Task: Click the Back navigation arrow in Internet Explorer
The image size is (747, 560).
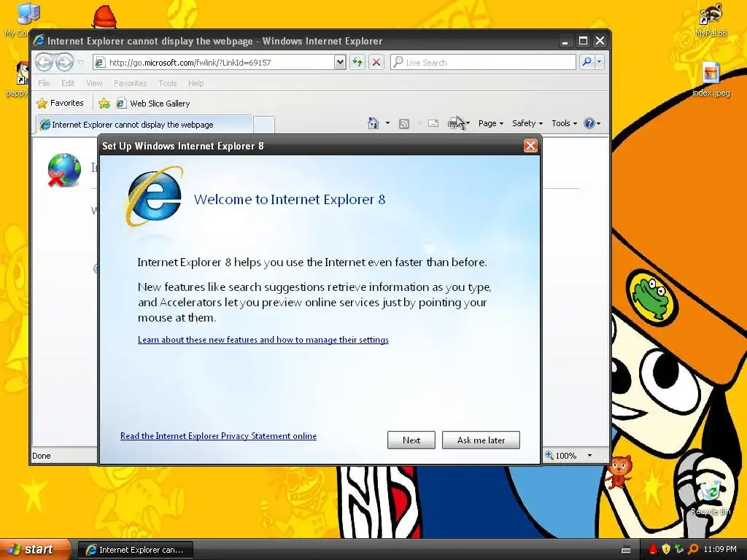Action: (44, 62)
